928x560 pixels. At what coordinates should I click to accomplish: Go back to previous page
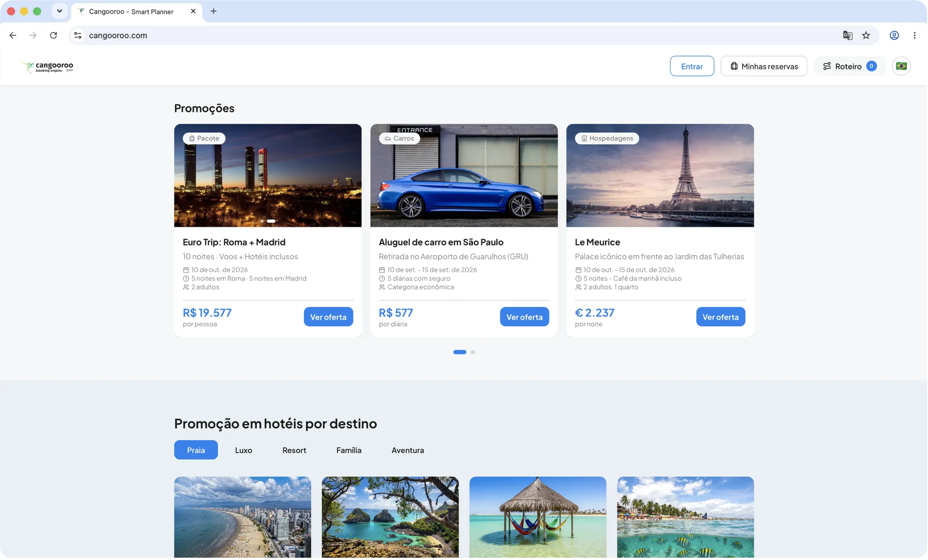[x=13, y=36]
